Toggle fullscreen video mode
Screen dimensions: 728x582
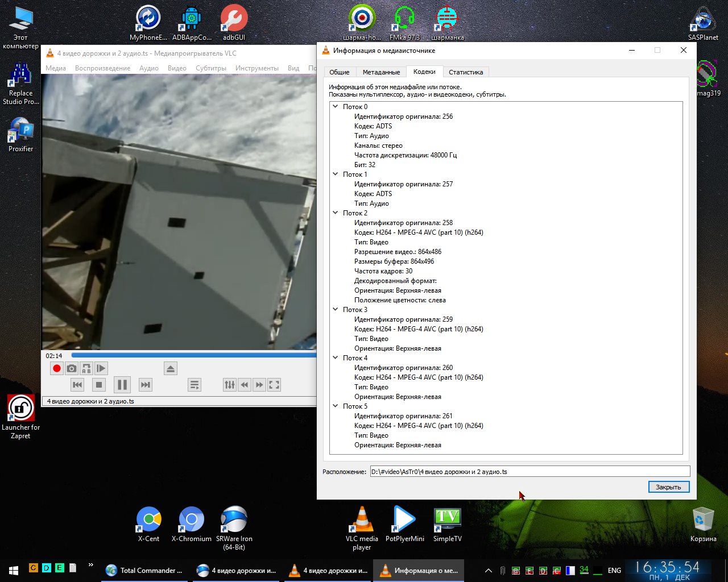[x=274, y=385]
